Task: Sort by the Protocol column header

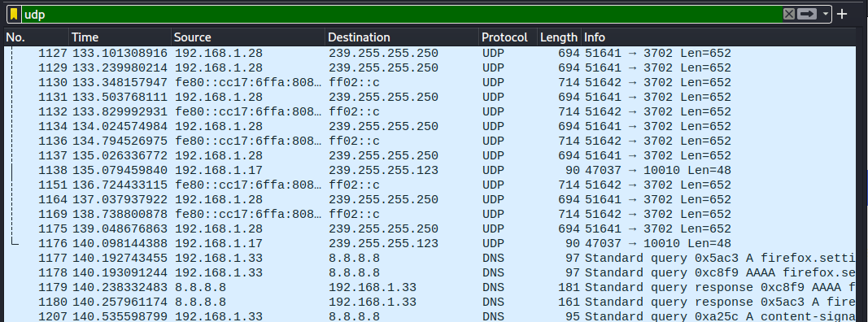Action: tap(508, 37)
